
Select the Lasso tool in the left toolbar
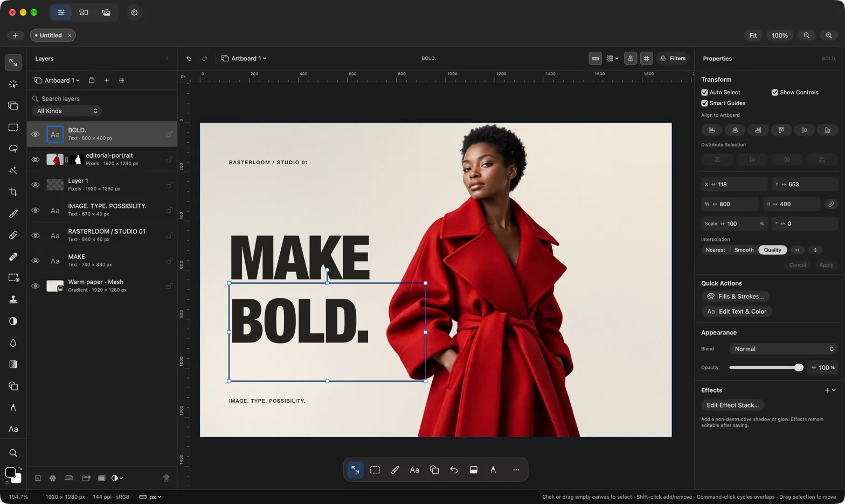[x=13, y=149]
